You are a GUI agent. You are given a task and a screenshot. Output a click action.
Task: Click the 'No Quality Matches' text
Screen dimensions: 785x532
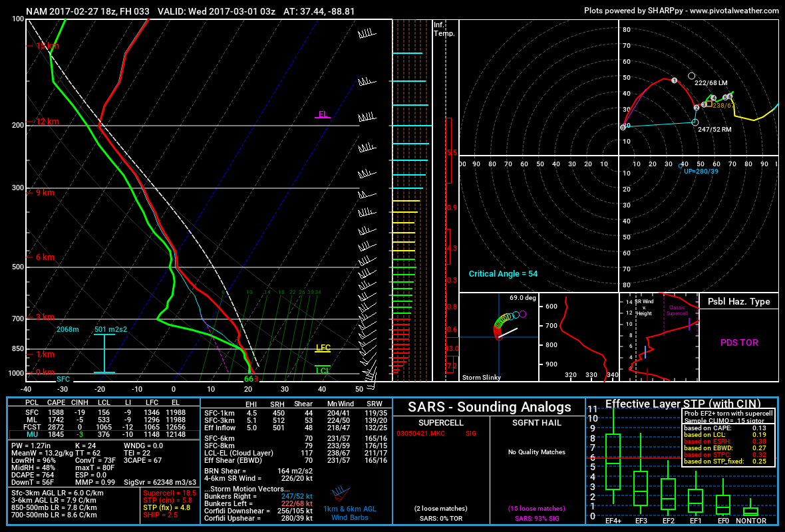point(537,452)
